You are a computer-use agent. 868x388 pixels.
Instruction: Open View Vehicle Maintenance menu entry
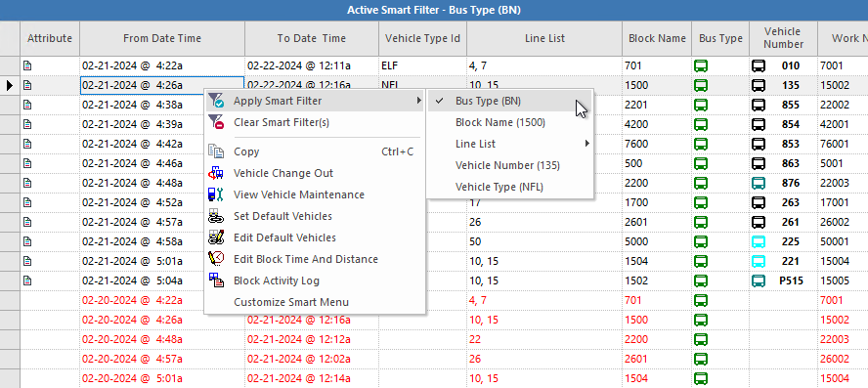click(x=315, y=194)
